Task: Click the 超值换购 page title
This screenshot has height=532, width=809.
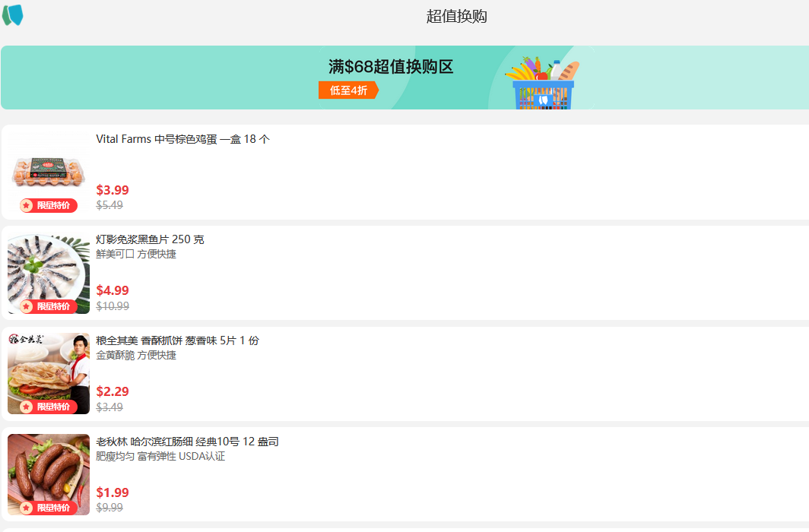Action: coord(457,16)
